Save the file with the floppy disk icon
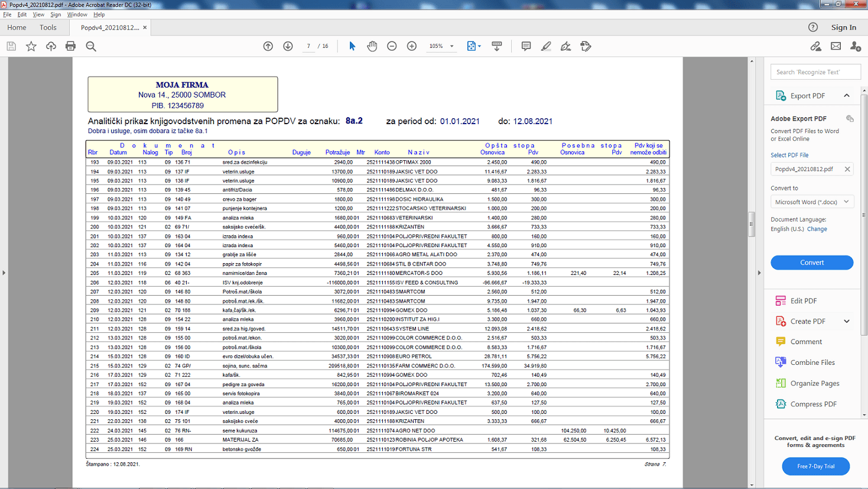This screenshot has width=868, height=489. 11,46
